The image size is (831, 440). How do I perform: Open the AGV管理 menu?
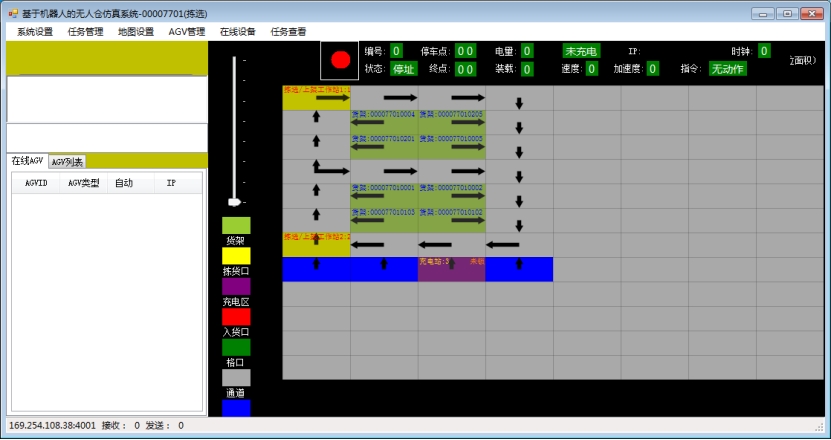click(187, 31)
